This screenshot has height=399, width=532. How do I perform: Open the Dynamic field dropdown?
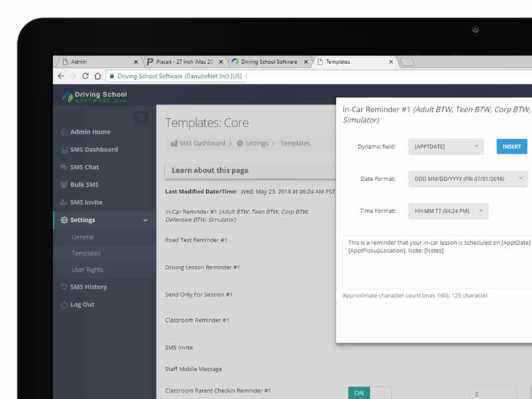(446, 146)
